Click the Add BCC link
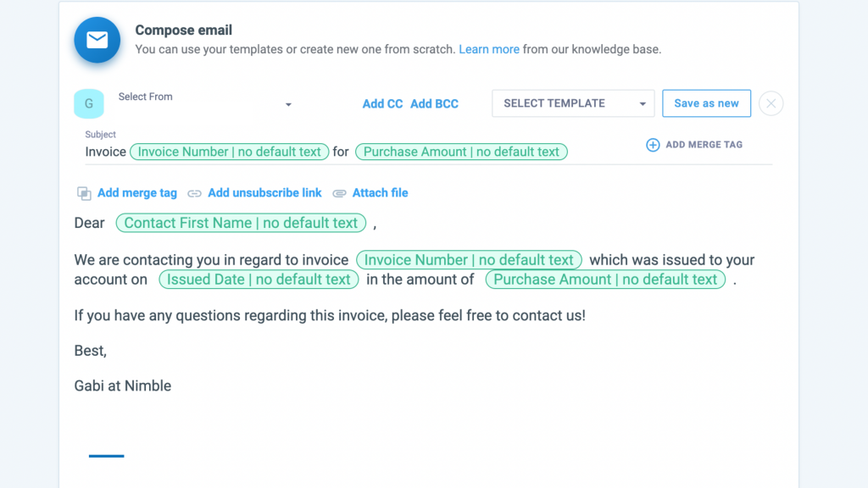The height and width of the screenshot is (488, 868). coord(434,103)
